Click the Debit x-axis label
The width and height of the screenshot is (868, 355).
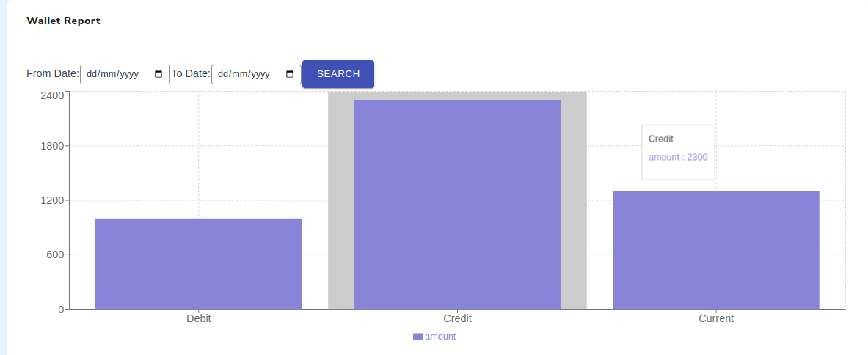pos(199,318)
